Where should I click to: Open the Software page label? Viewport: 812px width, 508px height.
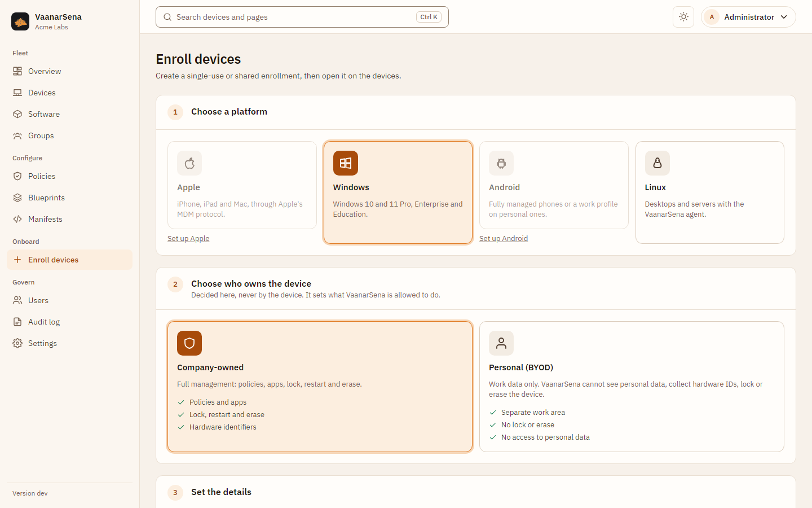tap(44, 114)
